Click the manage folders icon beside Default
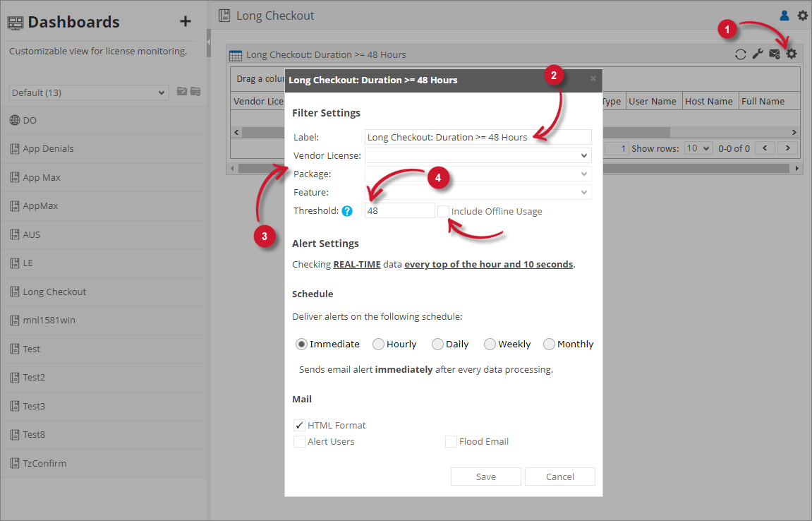Image resolution: width=812 pixels, height=521 pixels. click(195, 91)
